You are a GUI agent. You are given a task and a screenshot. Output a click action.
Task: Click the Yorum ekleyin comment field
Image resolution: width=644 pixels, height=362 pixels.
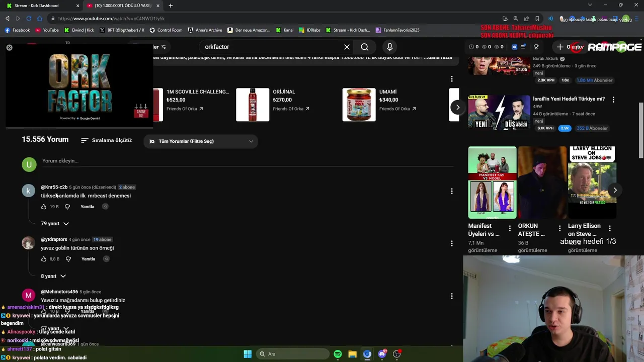[x=248, y=161]
